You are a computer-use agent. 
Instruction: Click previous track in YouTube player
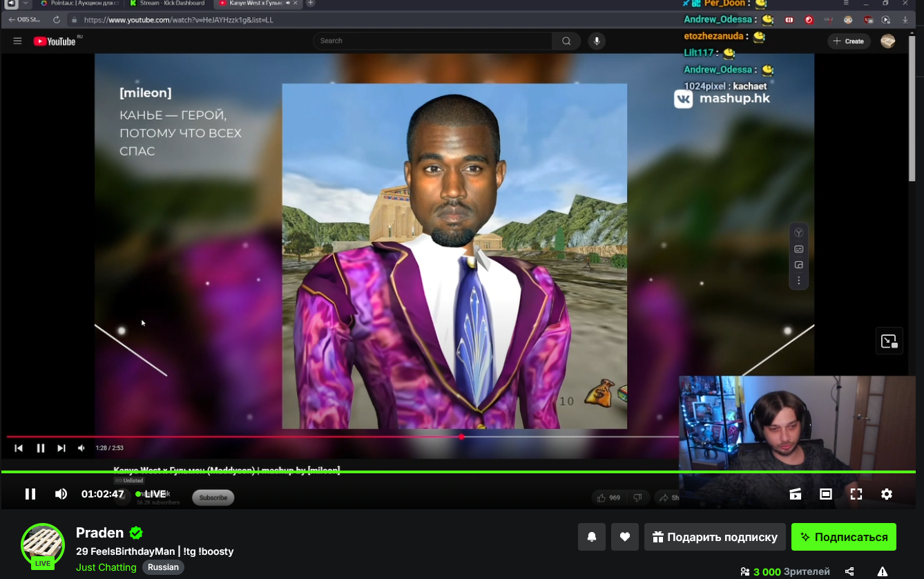tap(19, 448)
